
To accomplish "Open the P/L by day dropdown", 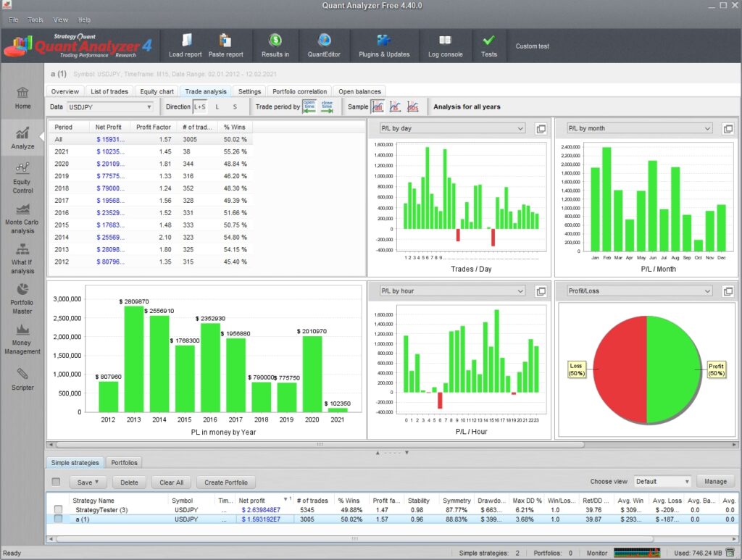I will tap(452, 128).
